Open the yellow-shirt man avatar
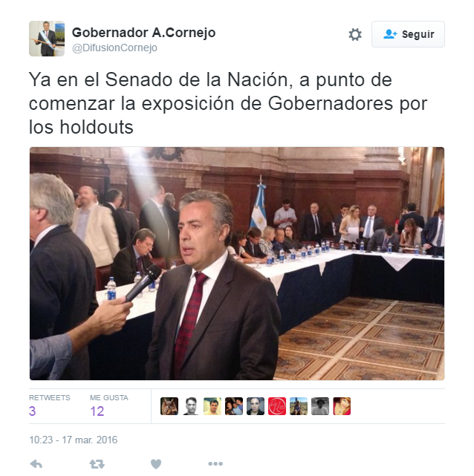 [x=212, y=406]
